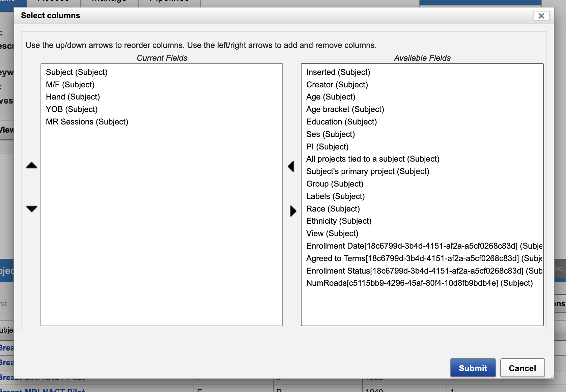Viewport: 566px width, 392px height.
Task: Click the move-up arrow for reordering columns
Action: (x=32, y=165)
